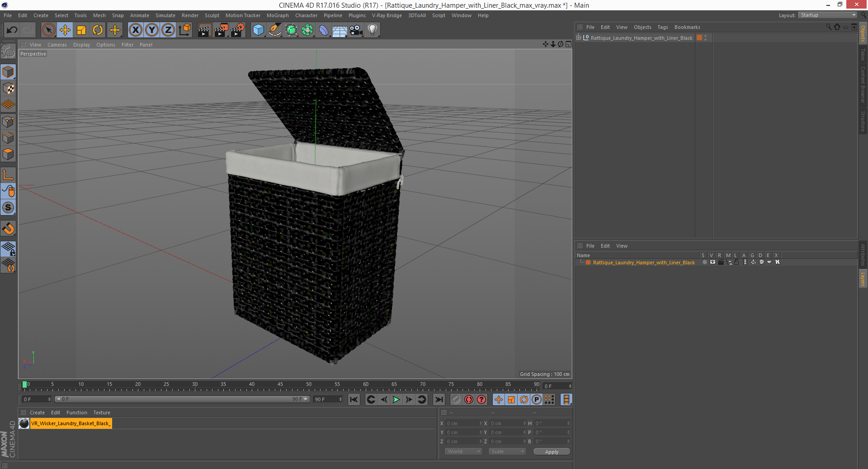Viewport: 868px width, 469px height.
Task: Go to start of animation
Action: [x=354, y=399]
